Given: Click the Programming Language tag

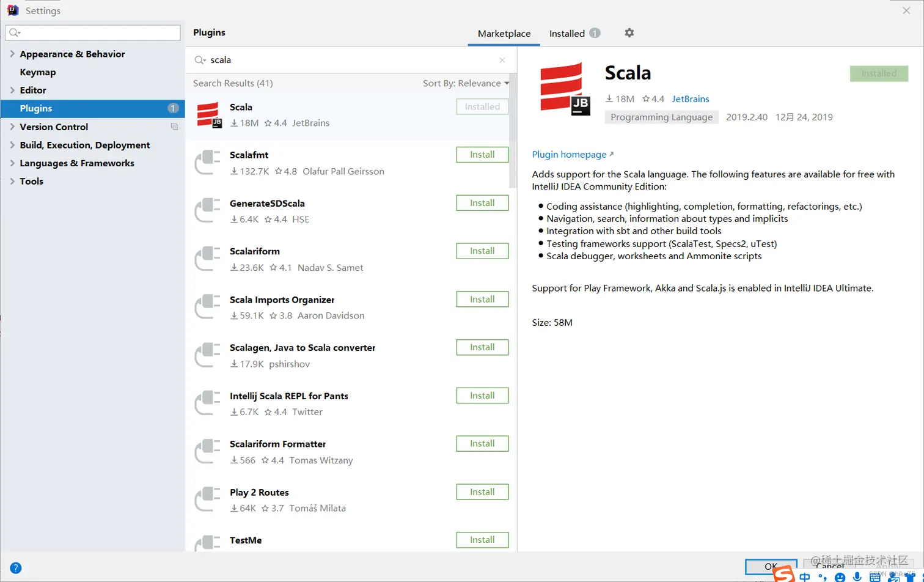Looking at the screenshot, I should coord(661,117).
